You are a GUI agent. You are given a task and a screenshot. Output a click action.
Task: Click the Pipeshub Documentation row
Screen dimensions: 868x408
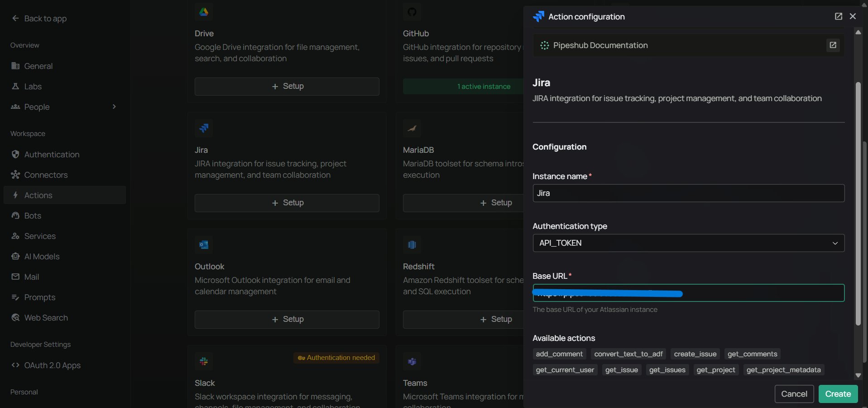point(689,45)
